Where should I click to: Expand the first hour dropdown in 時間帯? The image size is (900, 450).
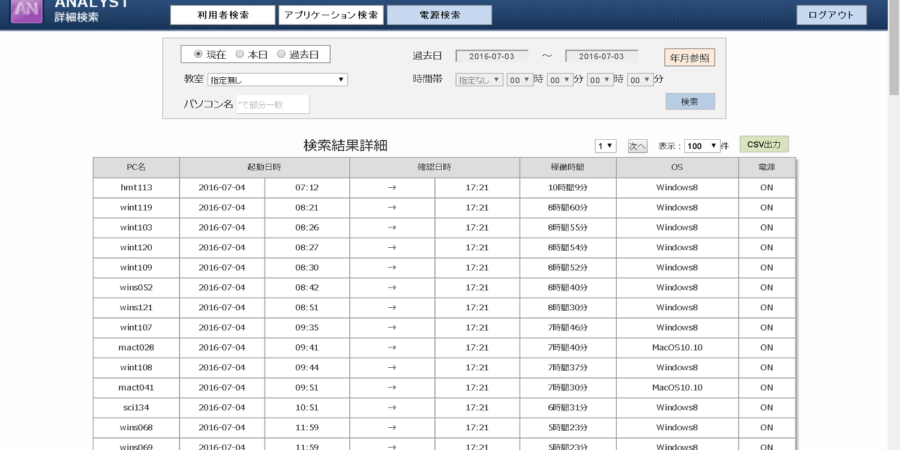pos(519,79)
